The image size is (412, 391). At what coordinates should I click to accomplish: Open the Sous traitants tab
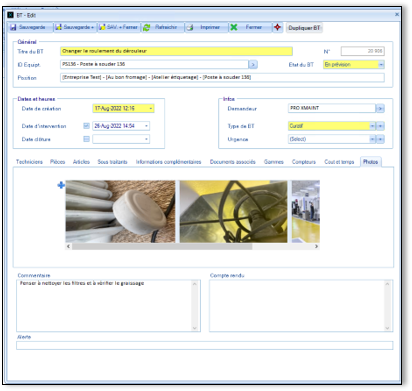(x=112, y=162)
